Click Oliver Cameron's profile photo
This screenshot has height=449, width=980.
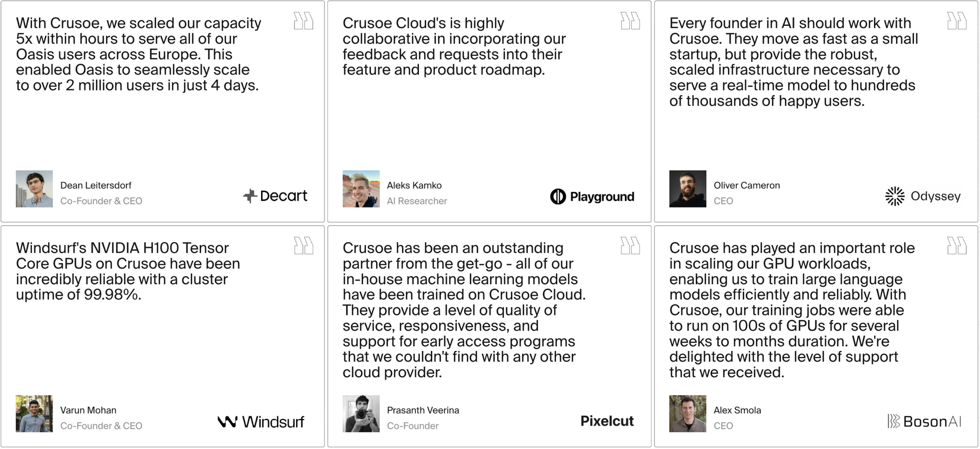(x=688, y=189)
